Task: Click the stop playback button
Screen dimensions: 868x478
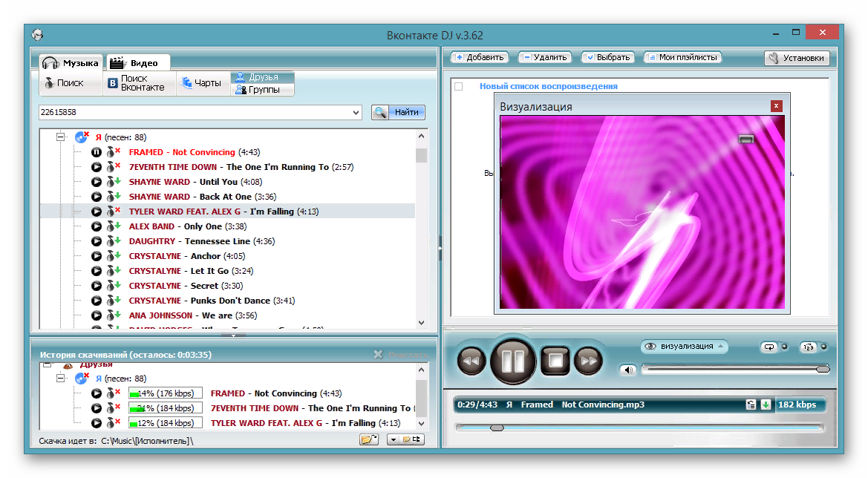Action: (x=554, y=361)
